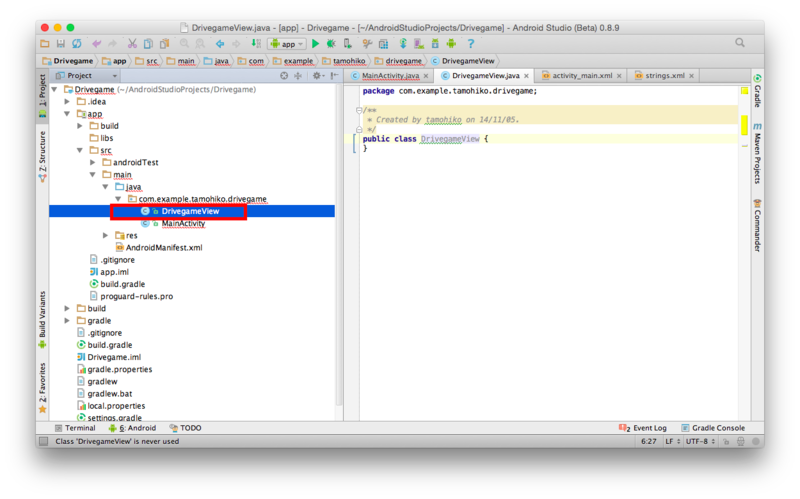800x499 pixels.
Task: Click the Make Project green arrow icon
Action: click(256, 44)
